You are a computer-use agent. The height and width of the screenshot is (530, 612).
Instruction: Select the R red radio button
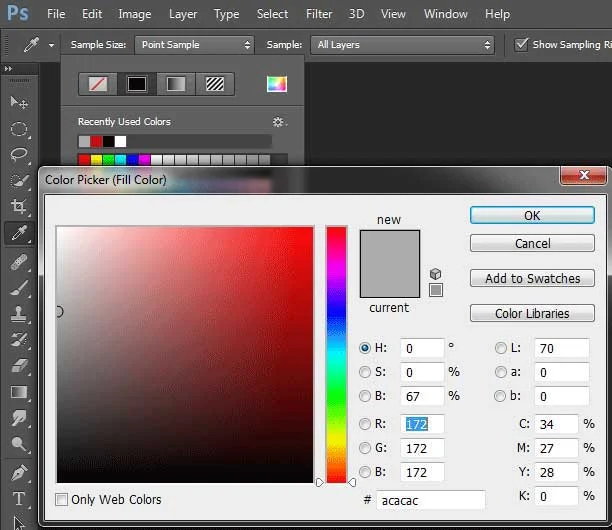(x=365, y=424)
